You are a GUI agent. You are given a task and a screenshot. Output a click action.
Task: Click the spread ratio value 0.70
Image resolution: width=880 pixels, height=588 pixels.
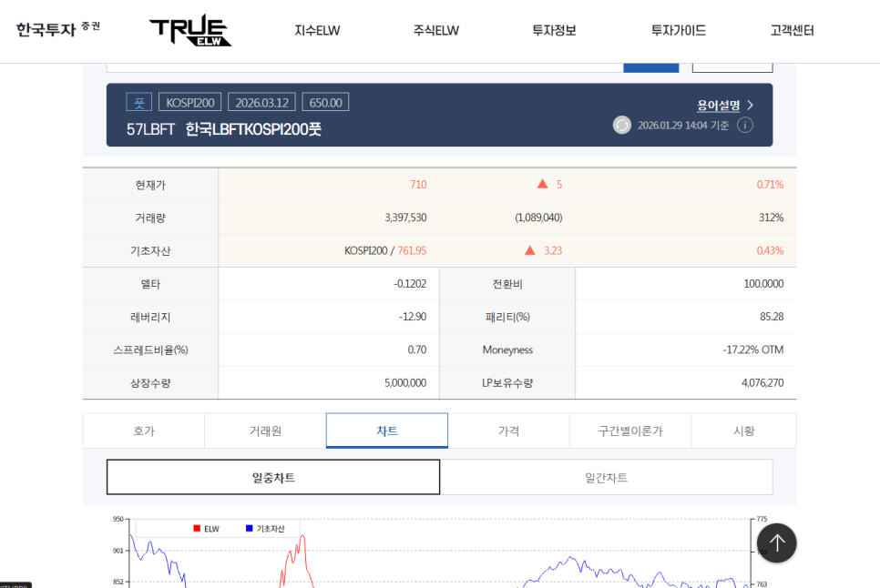pyautogui.click(x=417, y=350)
